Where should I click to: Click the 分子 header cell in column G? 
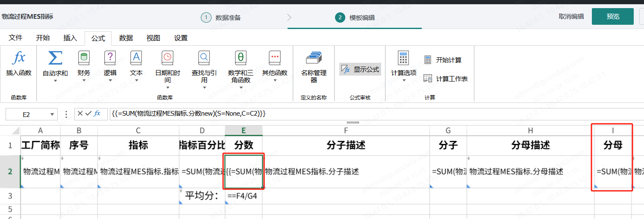(448, 146)
